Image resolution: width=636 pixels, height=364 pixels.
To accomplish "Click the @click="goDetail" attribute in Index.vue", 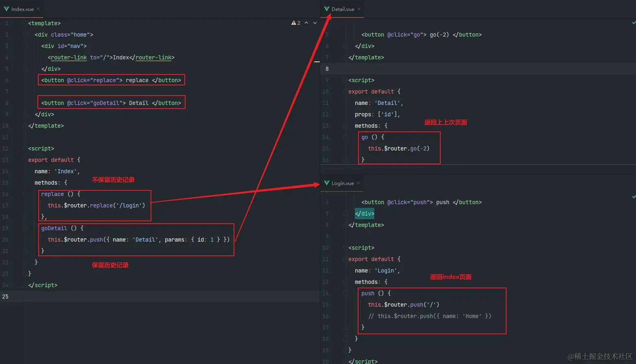I will 96,103.
